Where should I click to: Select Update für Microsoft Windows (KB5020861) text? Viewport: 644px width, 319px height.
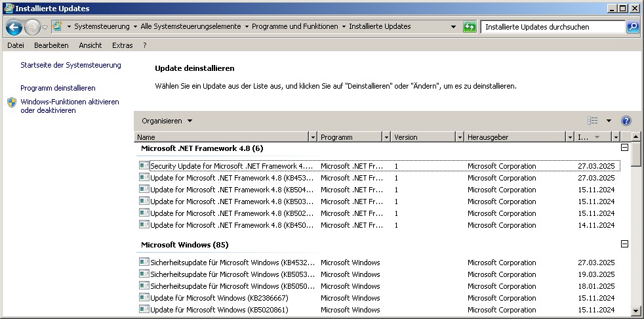click(x=219, y=310)
